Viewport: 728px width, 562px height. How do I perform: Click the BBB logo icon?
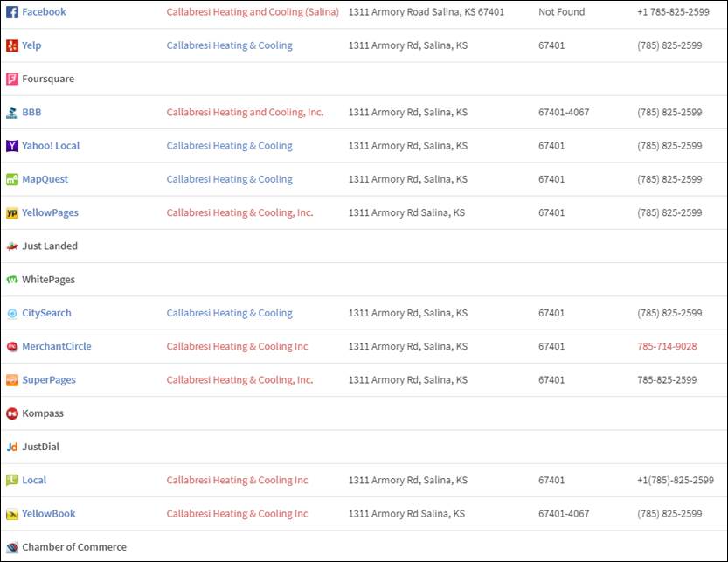pos(12,113)
